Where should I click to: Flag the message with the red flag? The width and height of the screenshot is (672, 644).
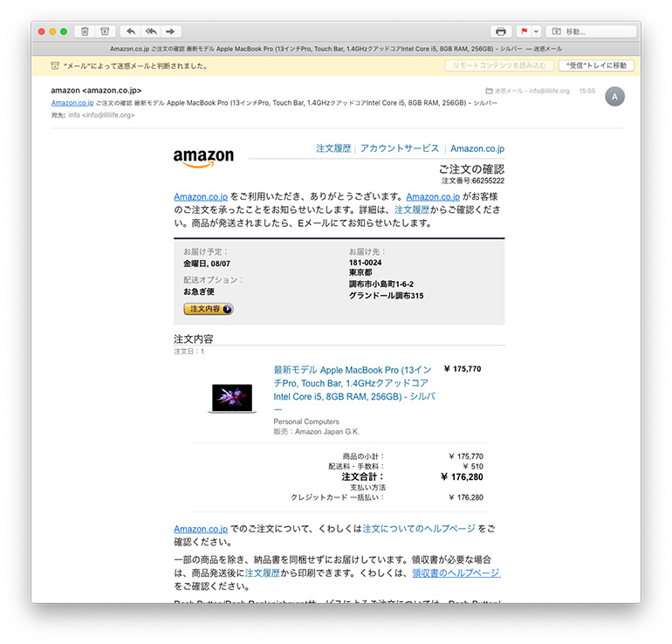525,31
